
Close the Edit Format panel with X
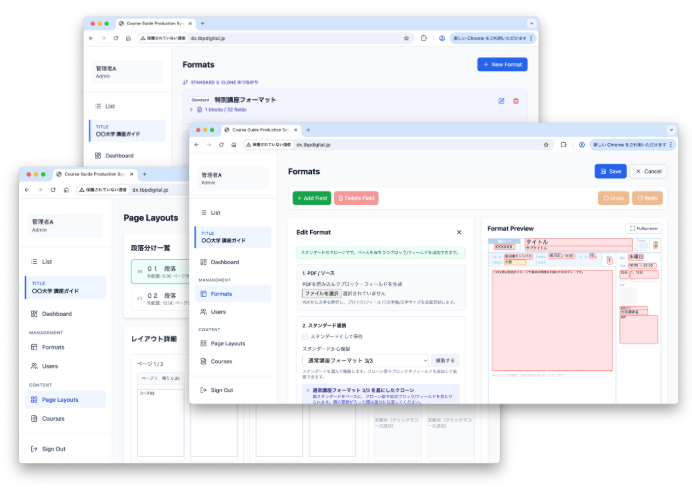tap(459, 232)
